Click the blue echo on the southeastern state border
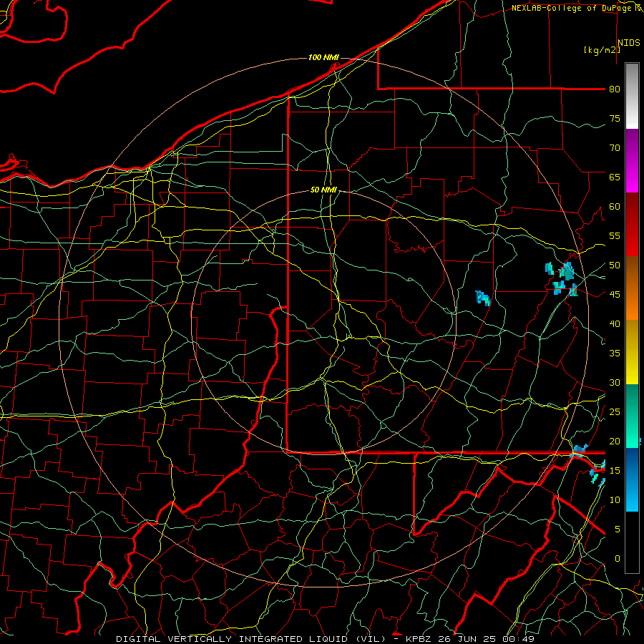This screenshot has width=644, height=644. point(580,451)
